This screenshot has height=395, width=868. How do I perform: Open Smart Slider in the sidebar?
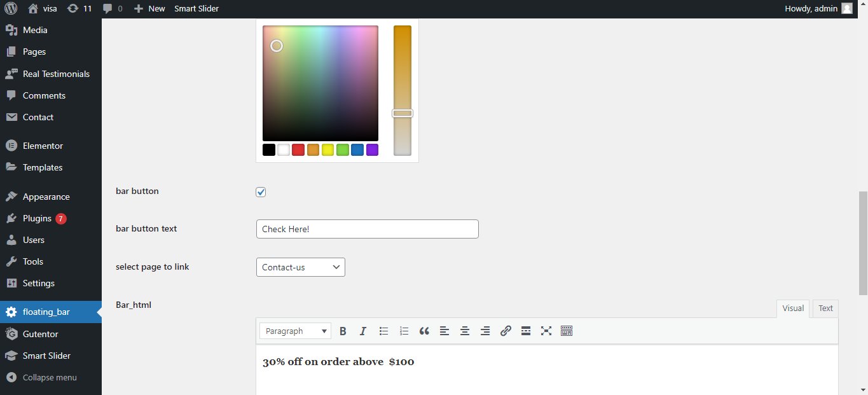point(51,356)
